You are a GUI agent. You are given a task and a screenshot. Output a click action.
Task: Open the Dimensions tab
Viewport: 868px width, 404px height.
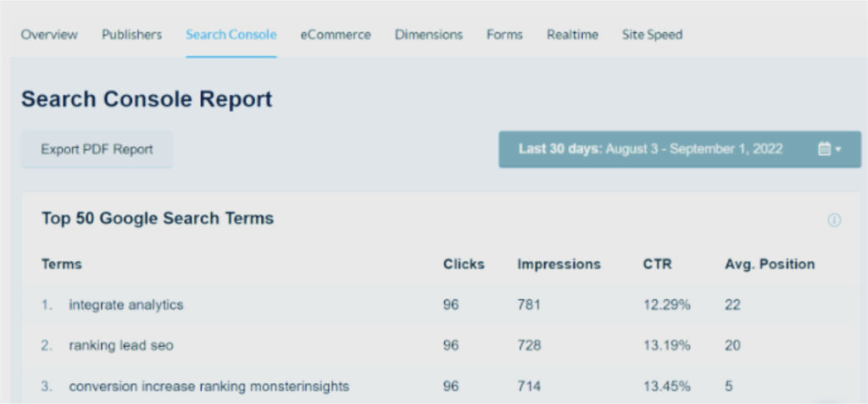click(x=428, y=35)
